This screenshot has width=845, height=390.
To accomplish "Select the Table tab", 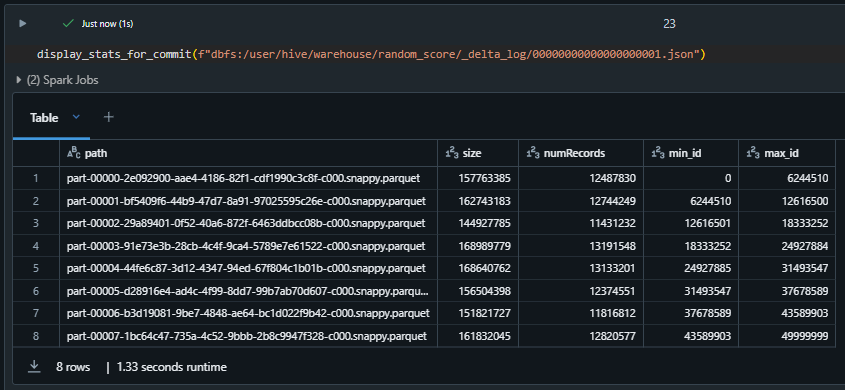I will (x=44, y=118).
